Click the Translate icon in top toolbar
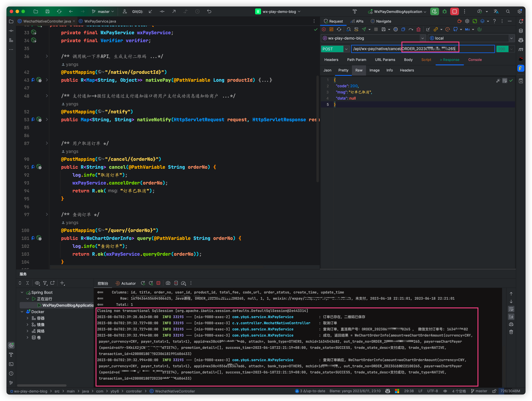This screenshot has height=401, width=532. [496, 12]
